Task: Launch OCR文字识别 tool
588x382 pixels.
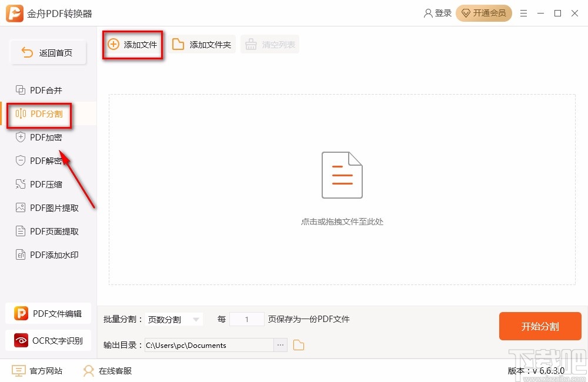Action: (48, 340)
